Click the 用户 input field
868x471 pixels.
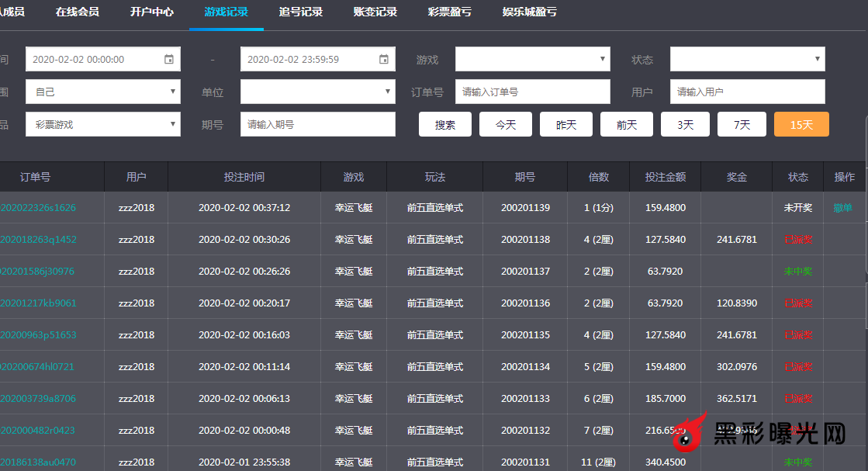[x=747, y=92]
